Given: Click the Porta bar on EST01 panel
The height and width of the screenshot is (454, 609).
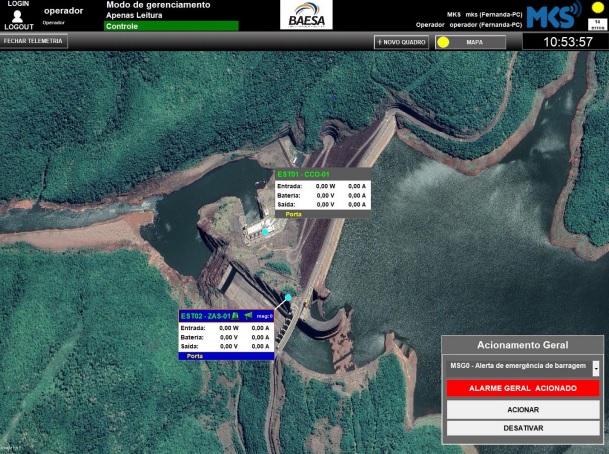Looking at the screenshot, I should (293, 214).
